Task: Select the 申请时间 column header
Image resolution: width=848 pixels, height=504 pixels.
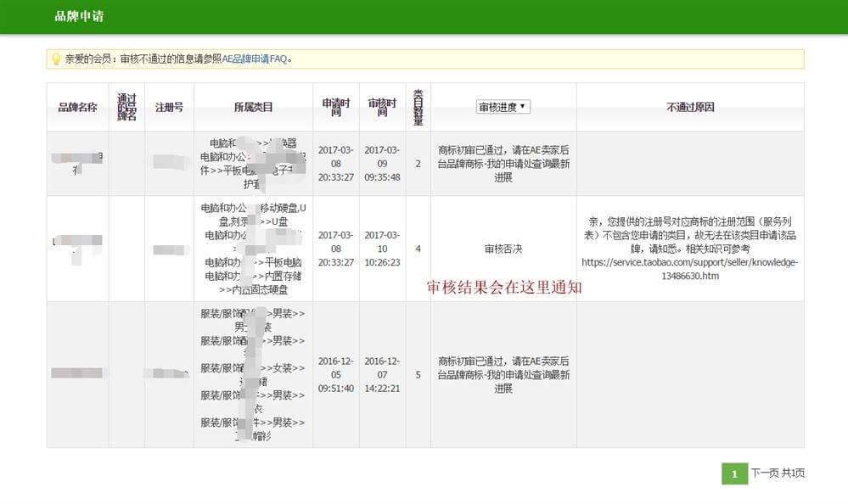Action: tap(335, 108)
